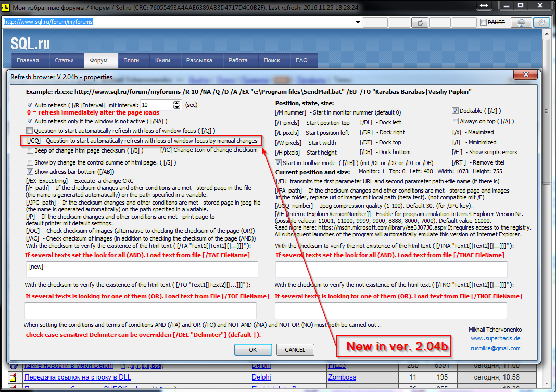Click the printer icon in toolbar
The width and height of the screenshot is (556, 392).
click(521, 22)
